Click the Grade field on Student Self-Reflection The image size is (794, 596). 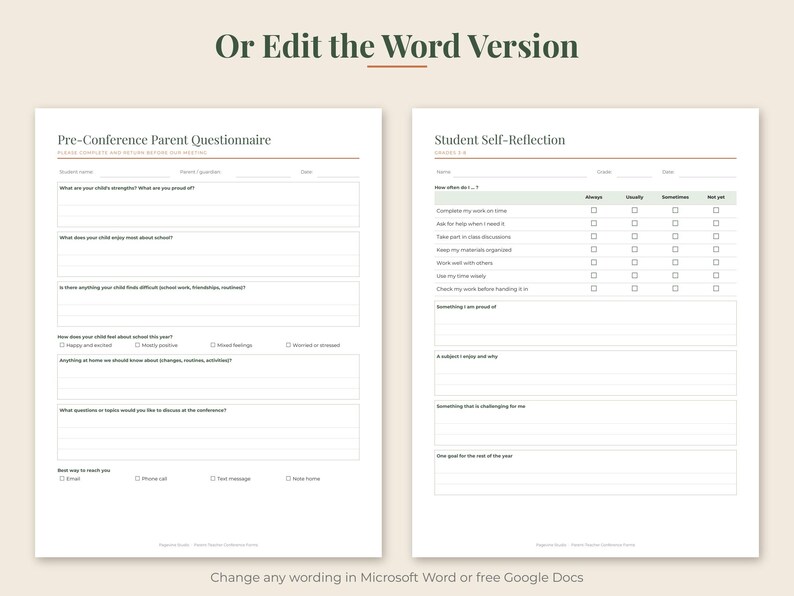[x=634, y=173]
